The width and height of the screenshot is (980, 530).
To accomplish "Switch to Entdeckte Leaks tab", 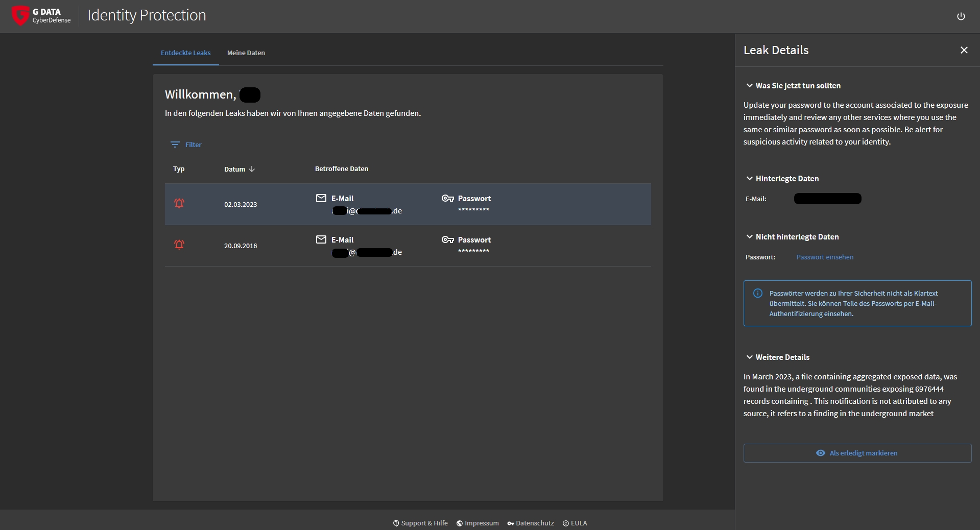I will pyautogui.click(x=185, y=53).
